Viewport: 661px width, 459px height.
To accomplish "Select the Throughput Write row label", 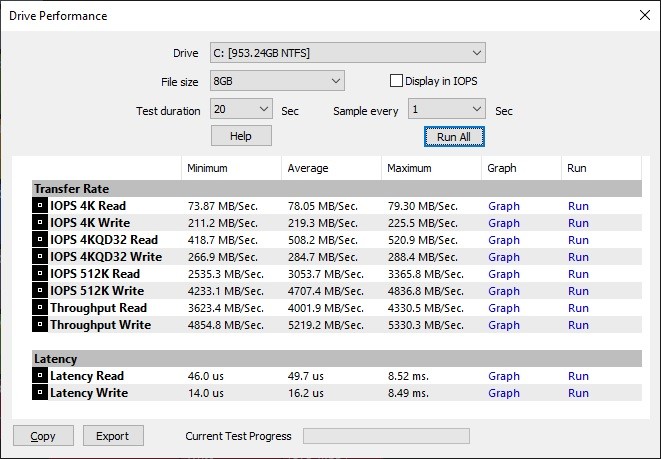I will 100,325.
